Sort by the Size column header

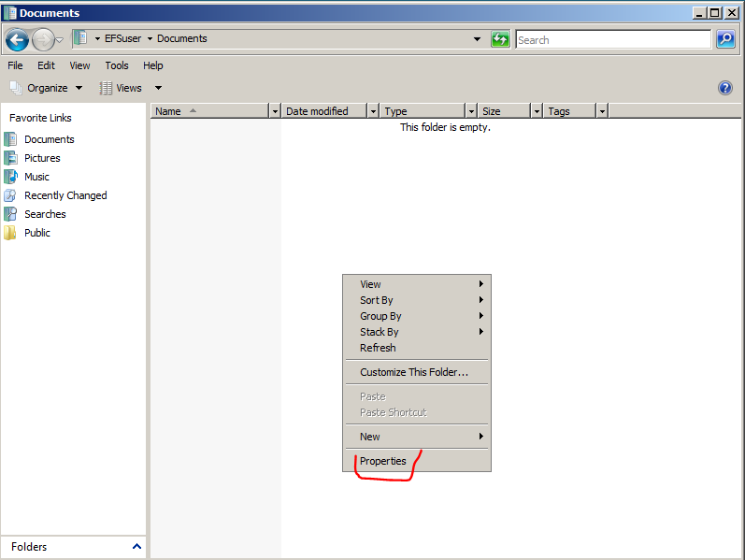coord(504,111)
